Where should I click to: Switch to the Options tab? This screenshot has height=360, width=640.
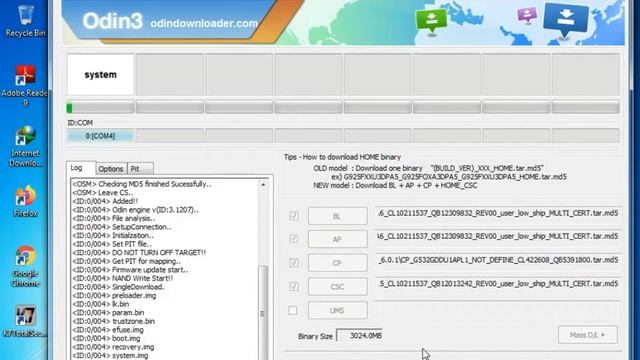pyautogui.click(x=111, y=169)
